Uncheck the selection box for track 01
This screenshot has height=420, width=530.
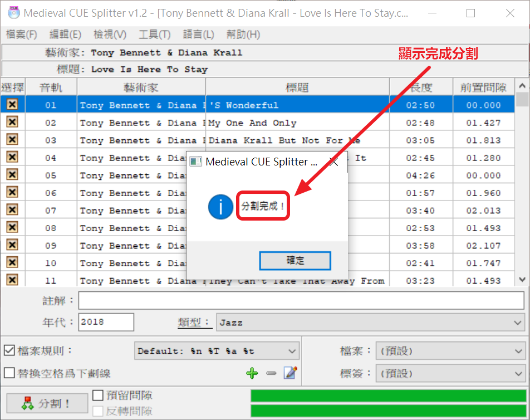[12, 104]
